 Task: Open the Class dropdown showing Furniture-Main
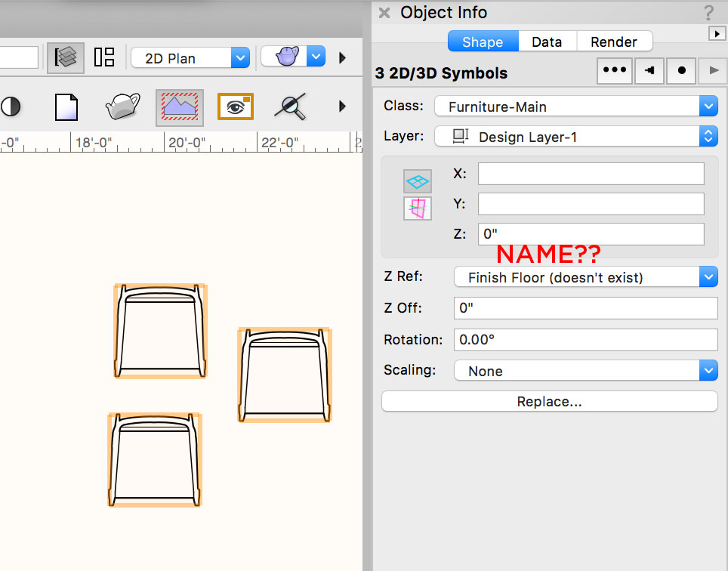575,106
